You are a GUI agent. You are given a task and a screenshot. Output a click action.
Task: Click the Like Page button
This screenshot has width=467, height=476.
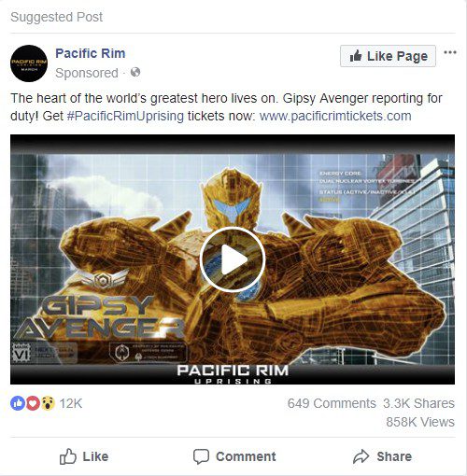[388, 56]
